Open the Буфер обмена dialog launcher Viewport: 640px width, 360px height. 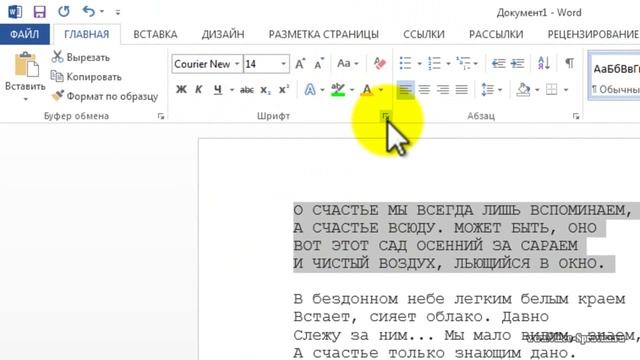pyautogui.click(x=161, y=116)
